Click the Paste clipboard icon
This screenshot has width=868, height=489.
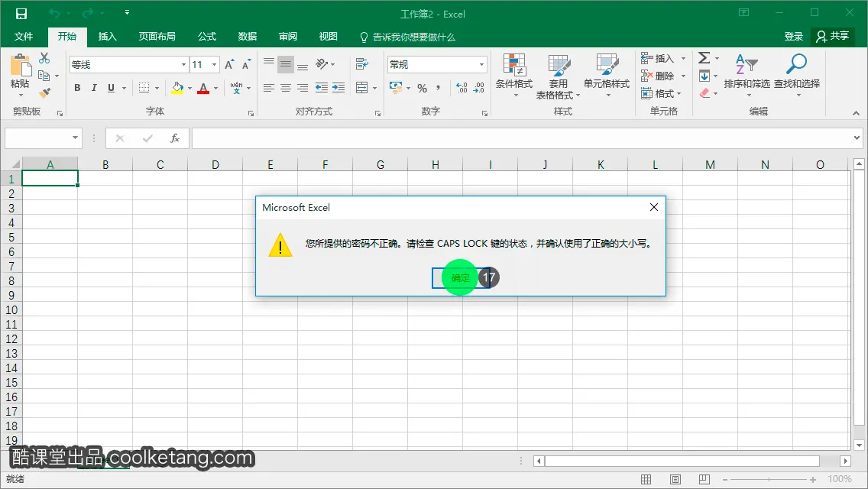pos(21,66)
